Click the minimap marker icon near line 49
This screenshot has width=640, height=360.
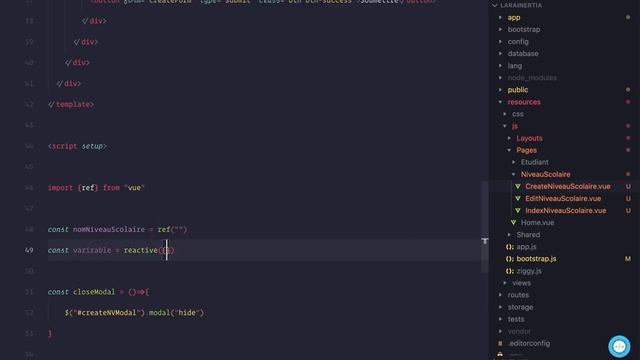click(x=484, y=241)
